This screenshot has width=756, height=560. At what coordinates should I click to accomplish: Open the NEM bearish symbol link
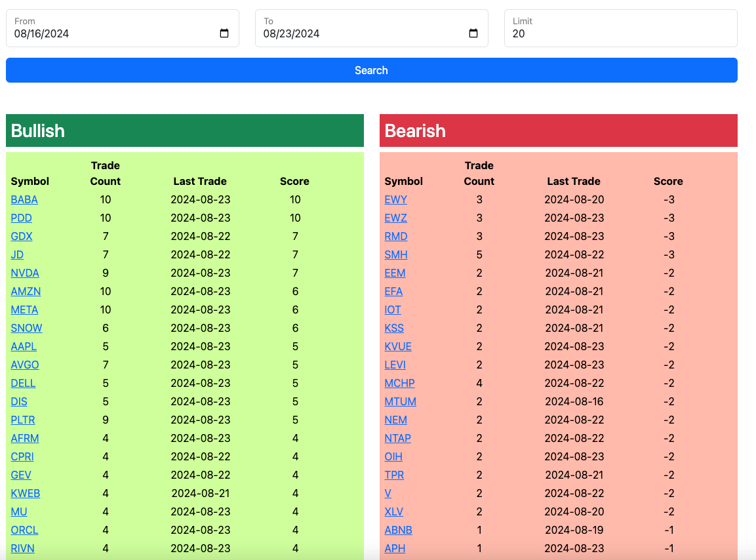tap(396, 420)
